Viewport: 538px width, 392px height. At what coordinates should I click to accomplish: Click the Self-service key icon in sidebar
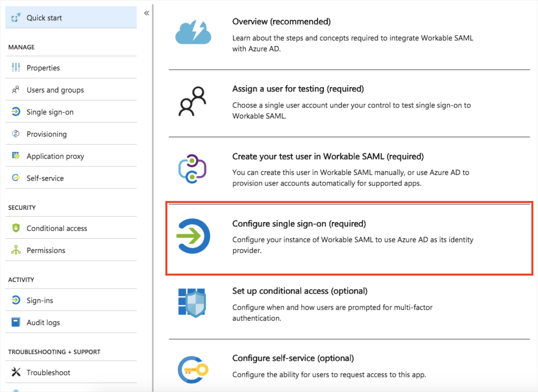coord(16,178)
